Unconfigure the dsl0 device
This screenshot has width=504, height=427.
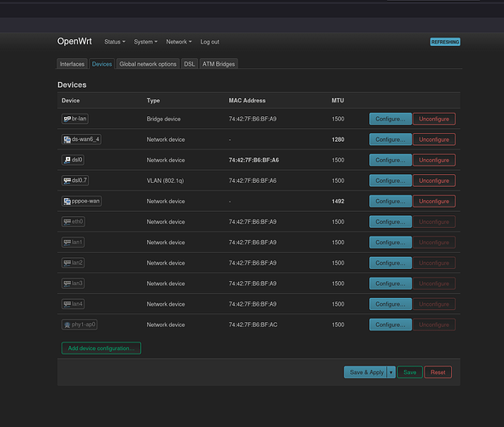434,160
